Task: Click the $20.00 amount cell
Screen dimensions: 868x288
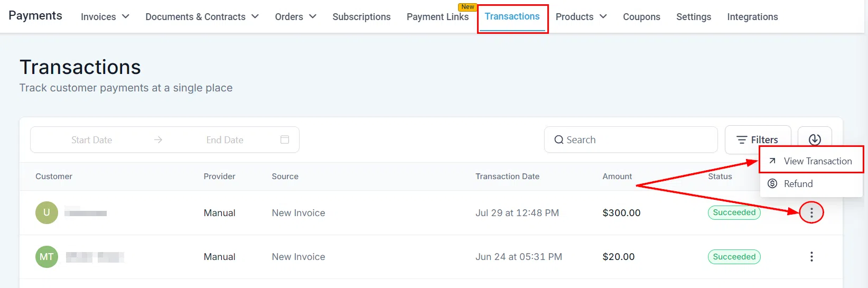Action: (x=619, y=257)
